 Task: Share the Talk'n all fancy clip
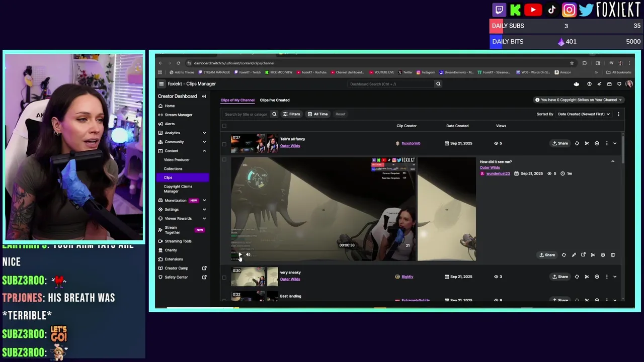560,143
